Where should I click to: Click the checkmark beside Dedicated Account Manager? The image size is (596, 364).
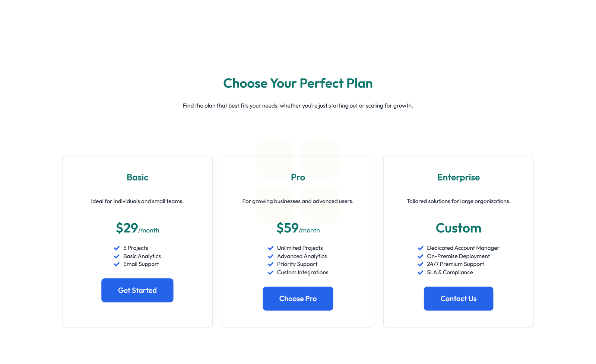click(x=421, y=248)
